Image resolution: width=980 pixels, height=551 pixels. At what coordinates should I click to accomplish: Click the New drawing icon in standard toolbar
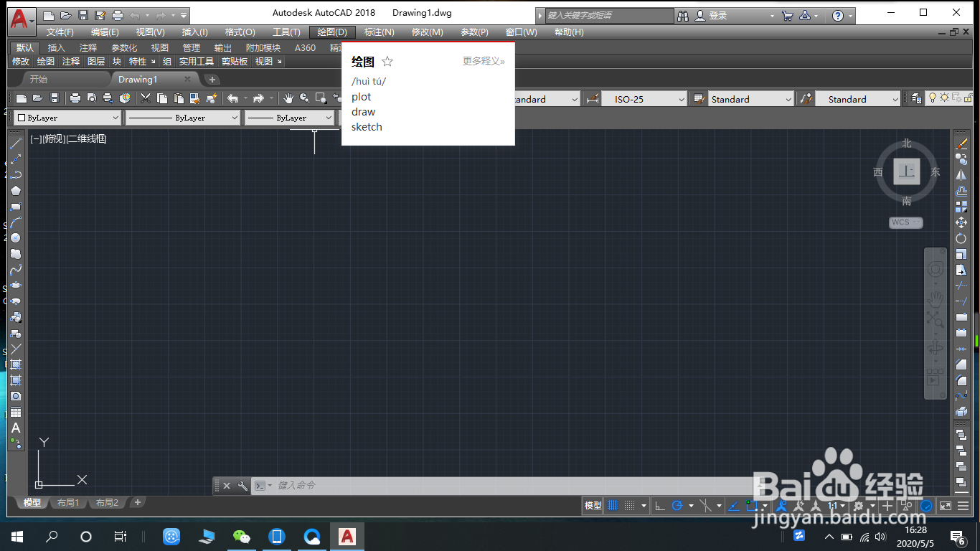coord(22,98)
